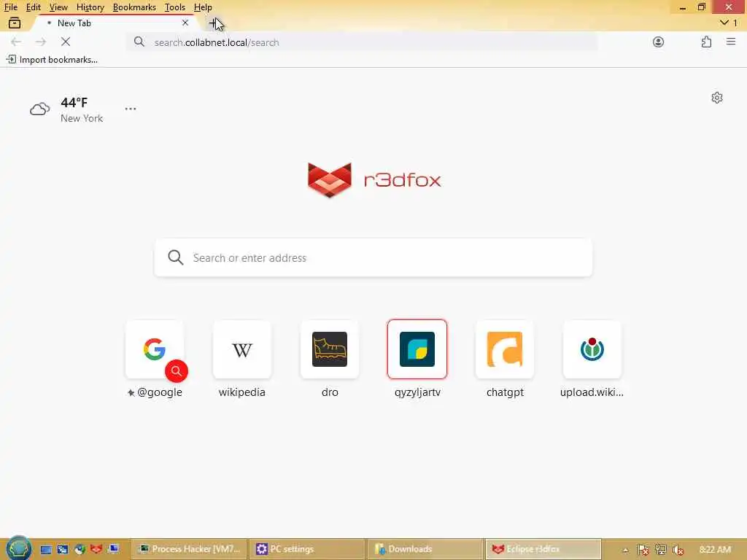The width and height of the screenshot is (747, 560).
Task: Open the Extensions puzzle icon
Action: [706, 42]
